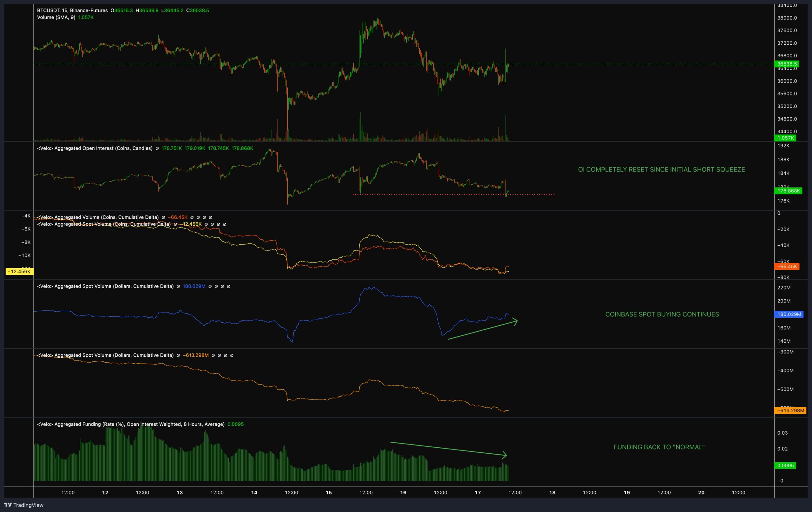The width and height of the screenshot is (812, 512).
Task: Select the Aggregated Spot Volume (Coins, Cumulative Delta) title
Action: pyautogui.click(x=104, y=224)
